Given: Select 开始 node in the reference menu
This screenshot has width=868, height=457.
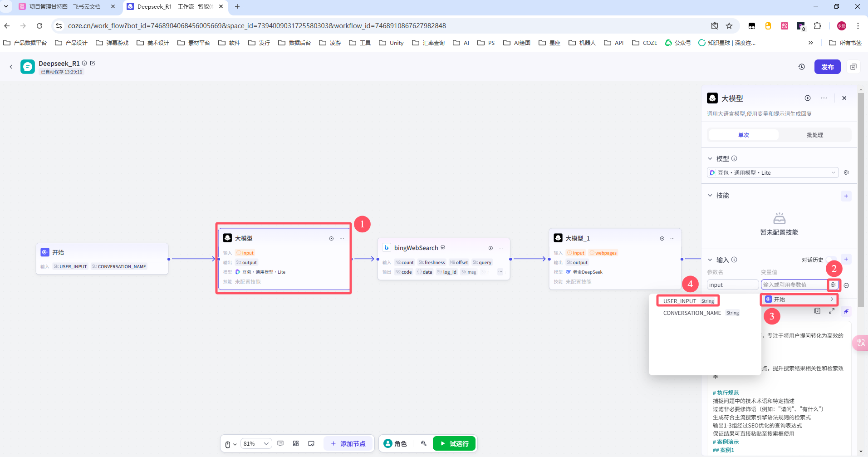Looking at the screenshot, I should coord(799,300).
